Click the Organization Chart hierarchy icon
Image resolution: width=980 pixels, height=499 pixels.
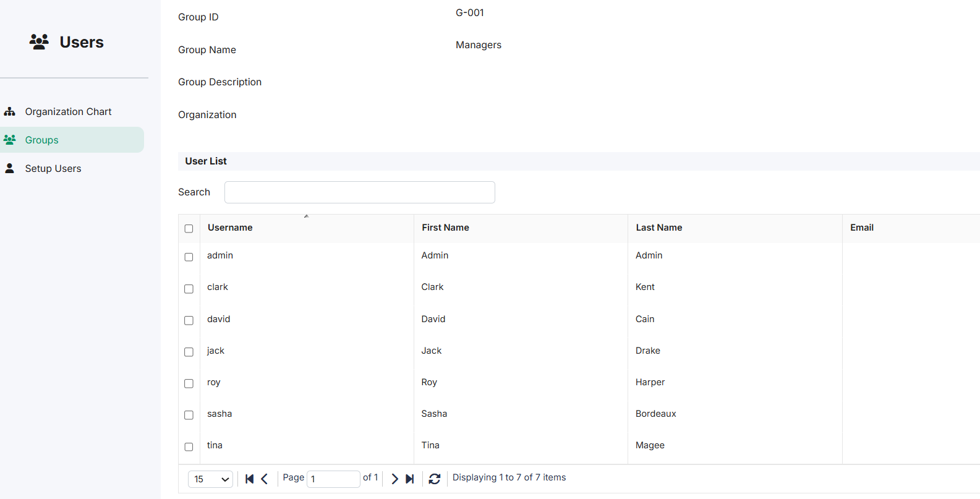9,112
